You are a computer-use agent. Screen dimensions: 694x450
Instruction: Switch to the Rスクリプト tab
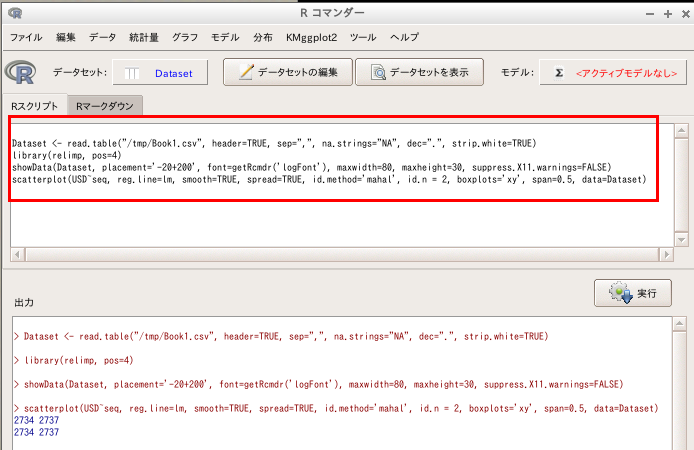(x=35, y=106)
